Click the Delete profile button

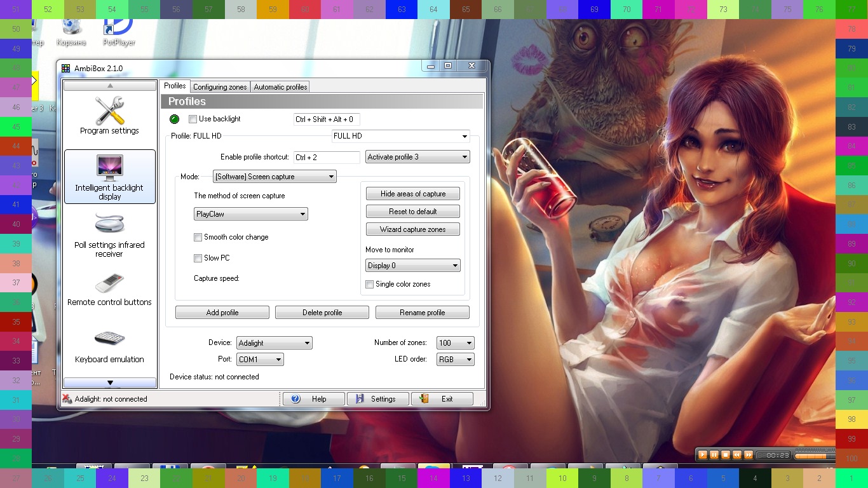click(x=322, y=313)
